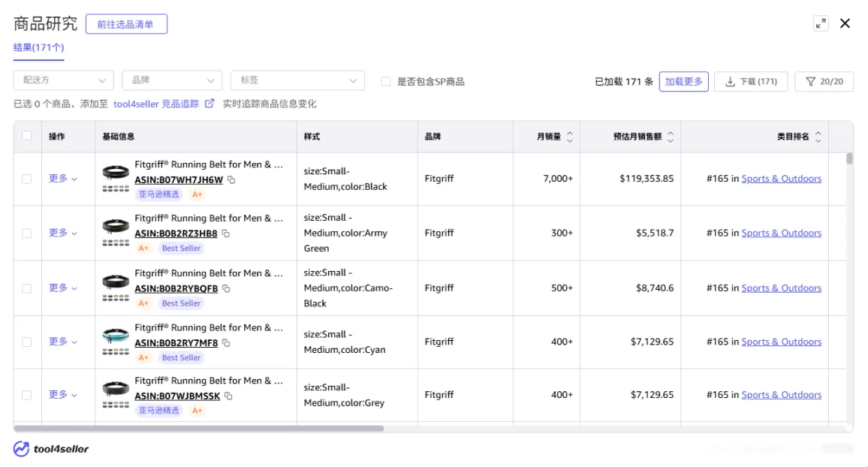Click 加载更多 button
Screen dimensions: 868x467
point(683,81)
